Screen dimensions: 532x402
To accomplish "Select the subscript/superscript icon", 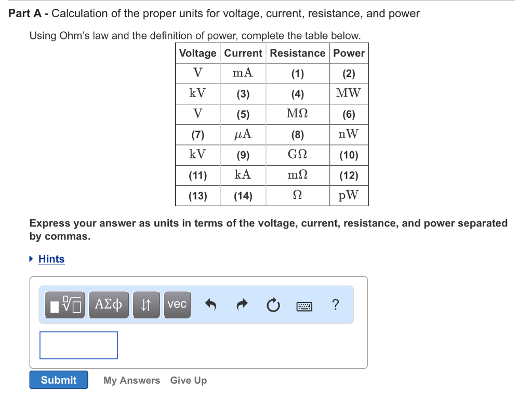I will click(146, 304).
